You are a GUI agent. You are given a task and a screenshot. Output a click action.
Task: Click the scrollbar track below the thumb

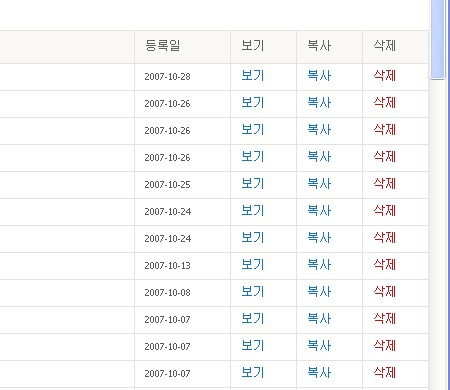(438, 233)
